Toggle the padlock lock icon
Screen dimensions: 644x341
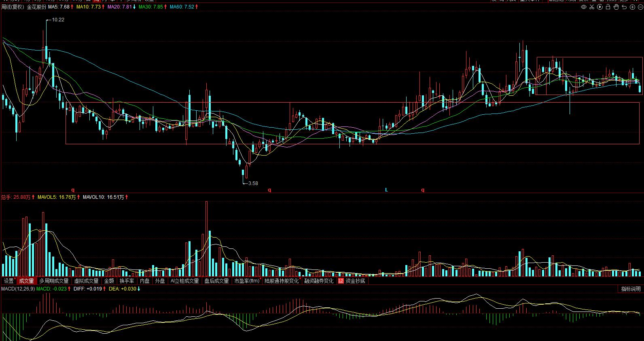pyautogui.click(x=608, y=7)
